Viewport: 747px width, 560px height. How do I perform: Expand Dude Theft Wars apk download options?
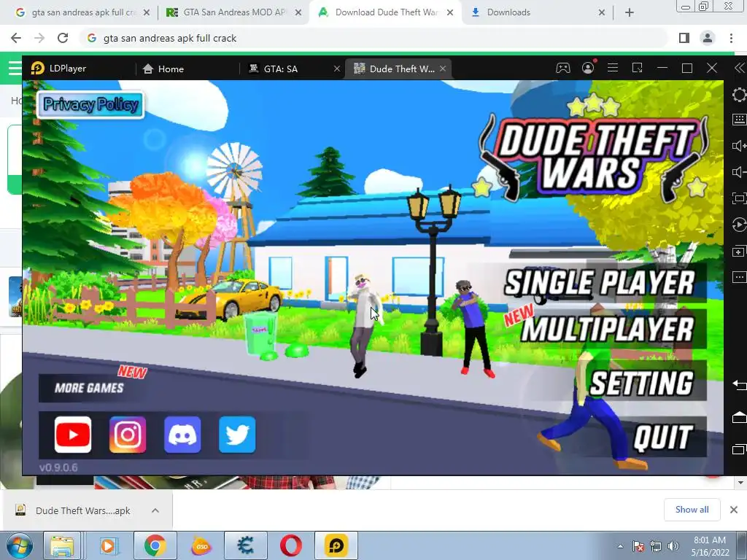click(x=155, y=510)
